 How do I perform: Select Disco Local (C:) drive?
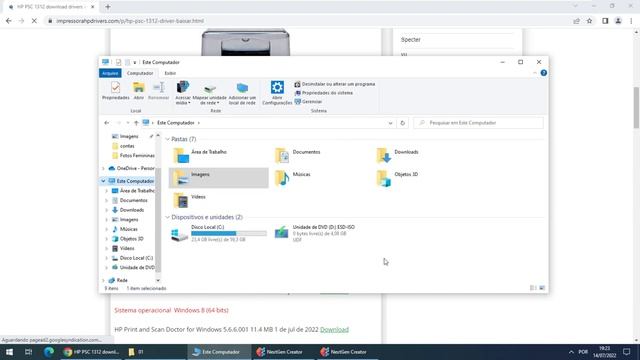pyautogui.click(x=218, y=233)
